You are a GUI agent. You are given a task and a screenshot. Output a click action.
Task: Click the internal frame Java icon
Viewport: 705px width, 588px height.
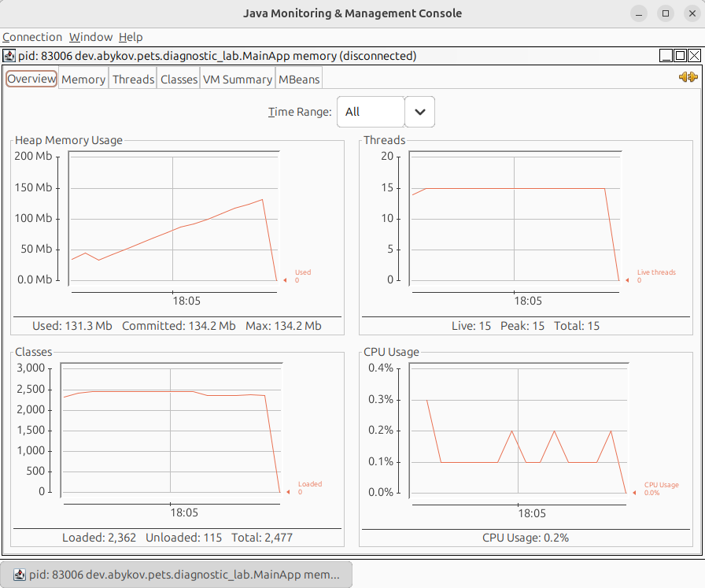(x=9, y=56)
